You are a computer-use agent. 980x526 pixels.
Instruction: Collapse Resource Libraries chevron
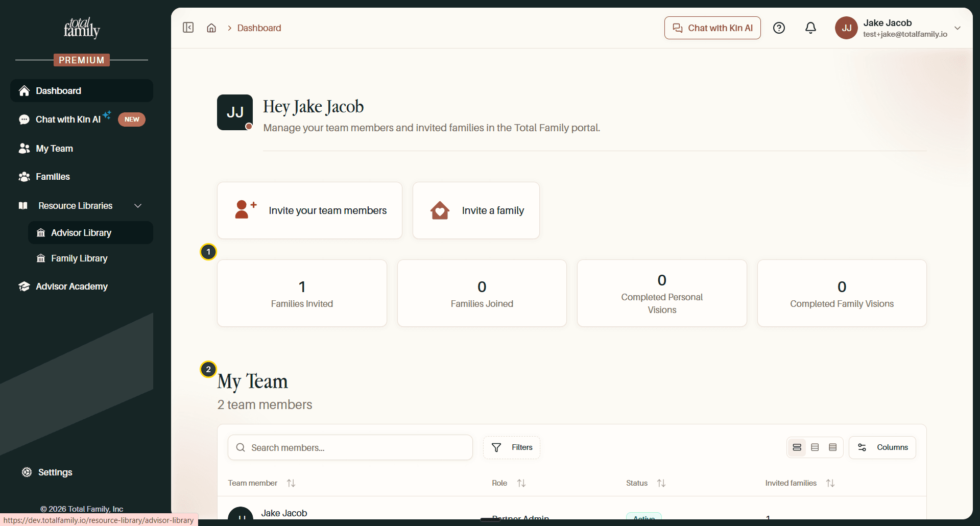tap(138, 206)
